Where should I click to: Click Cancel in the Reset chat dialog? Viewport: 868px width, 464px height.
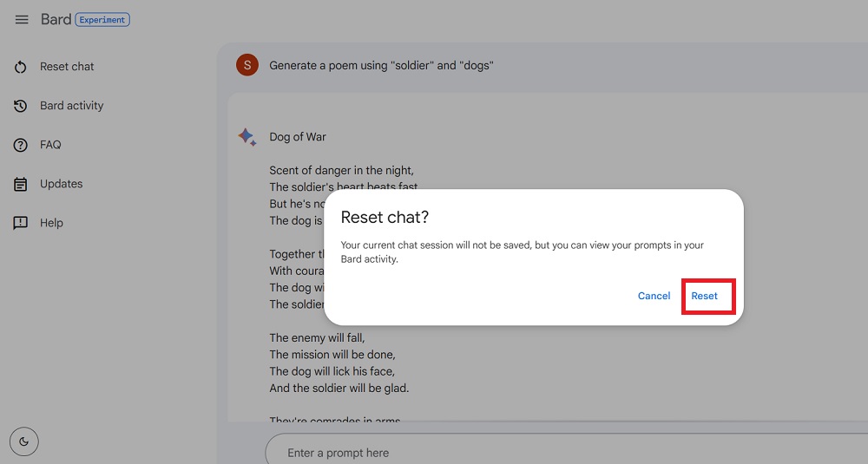pyautogui.click(x=654, y=296)
